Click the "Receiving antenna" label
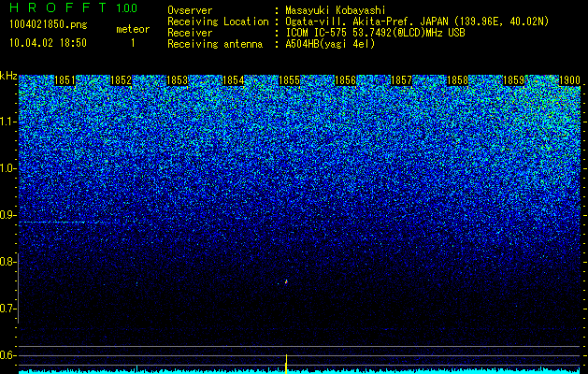 pos(215,44)
